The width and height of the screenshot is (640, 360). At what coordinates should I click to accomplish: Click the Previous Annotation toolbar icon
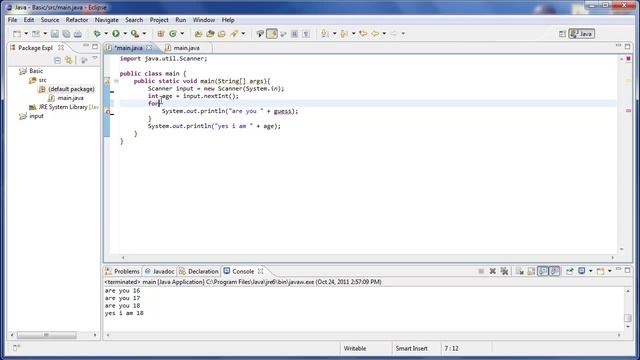tap(344, 34)
